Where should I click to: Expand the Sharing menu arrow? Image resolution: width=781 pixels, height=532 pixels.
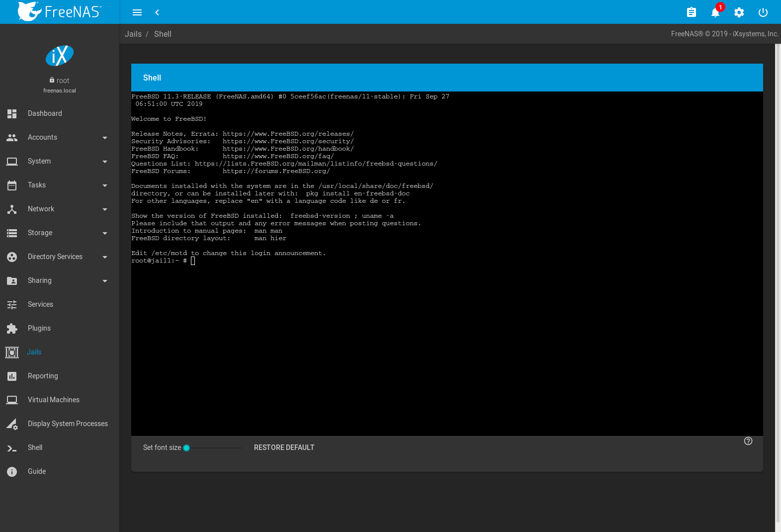click(104, 281)
